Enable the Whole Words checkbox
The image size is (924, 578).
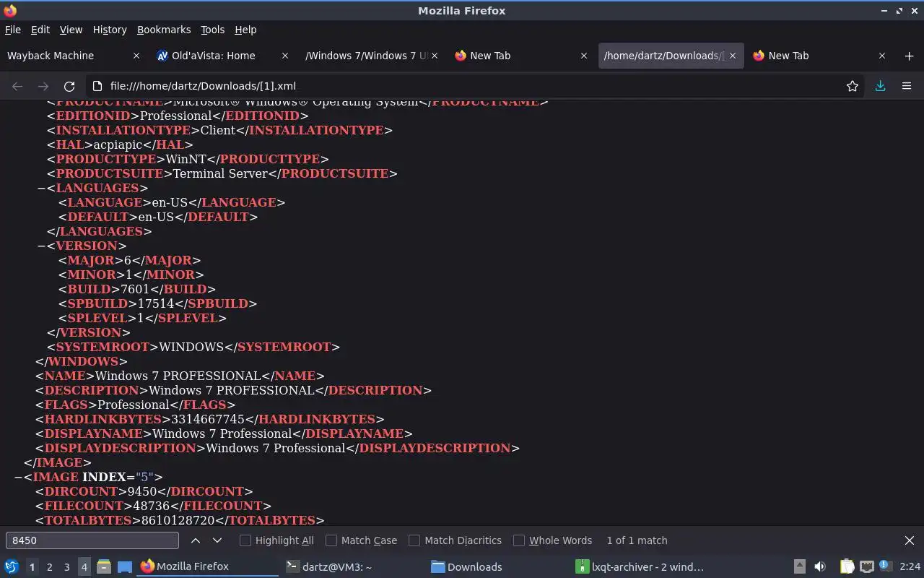coord(519,540)
